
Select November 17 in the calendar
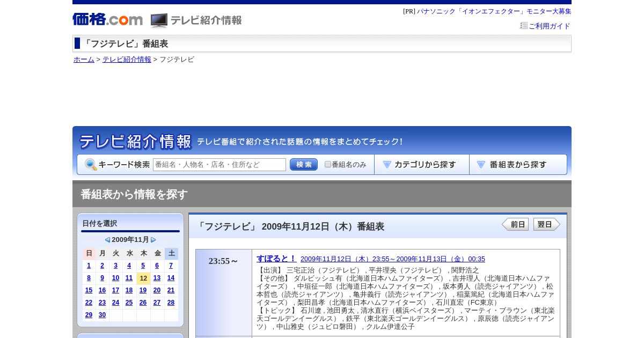(x=115, y=290)
